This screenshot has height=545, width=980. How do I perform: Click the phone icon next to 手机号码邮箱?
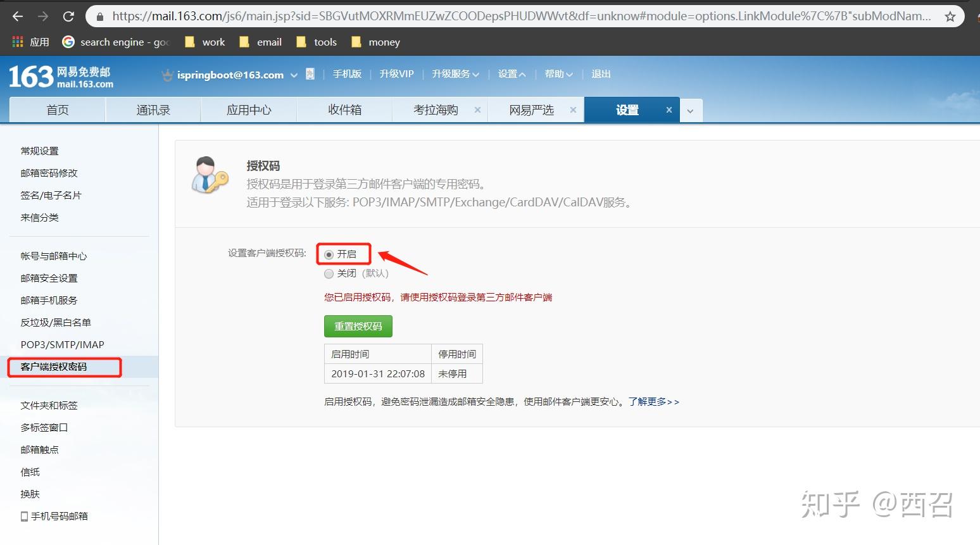[24, 517]
